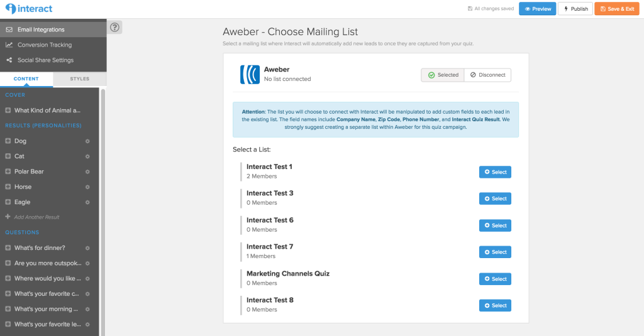Image resolution: width=644 pixels, height=336 pixels.
Task: Click the Publish button
Action: click(x=575, y=9)
